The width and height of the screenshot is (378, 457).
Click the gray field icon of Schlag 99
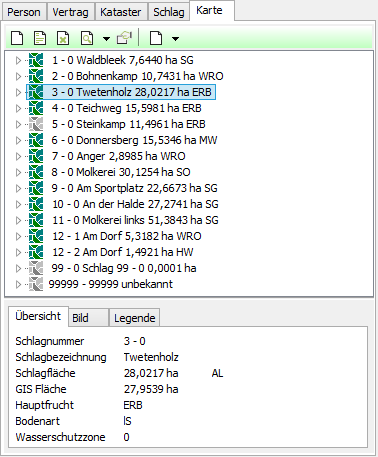tap(36, 268)
